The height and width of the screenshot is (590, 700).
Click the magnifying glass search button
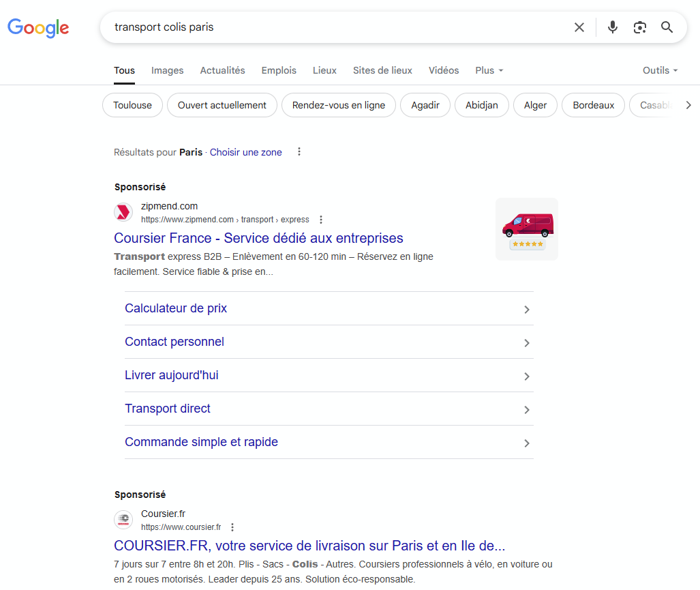pyautogui.click(x=667, y=27)
